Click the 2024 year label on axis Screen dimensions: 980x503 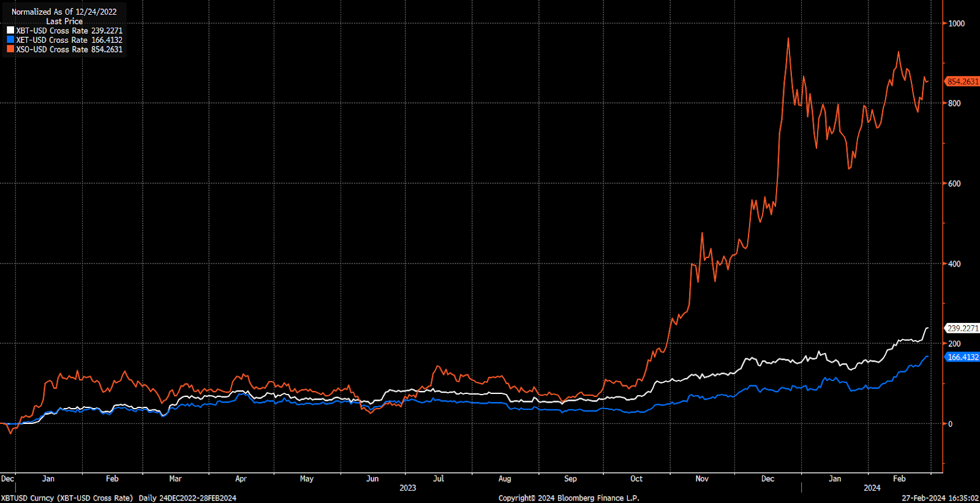(872, 488)
